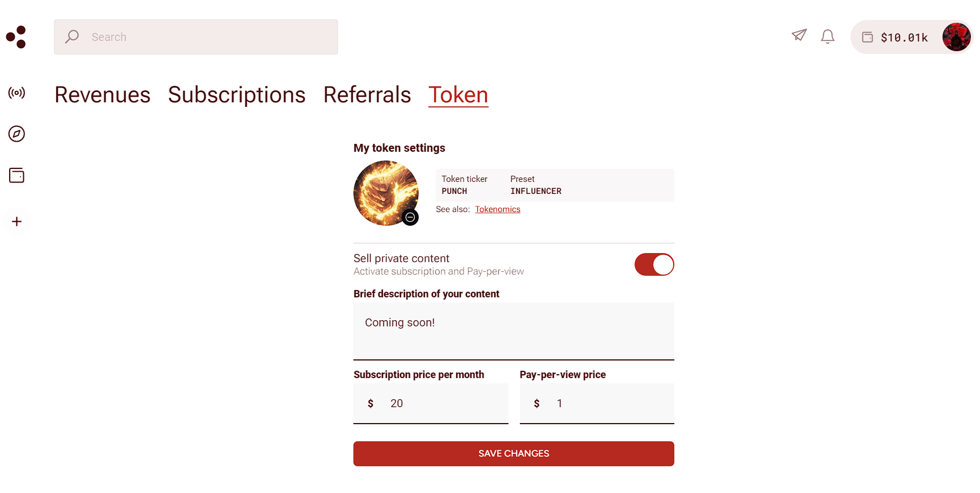This screenshot has height=493, width=980.
Task: Open the Referrals tab
Action: [x=367, y=94]
